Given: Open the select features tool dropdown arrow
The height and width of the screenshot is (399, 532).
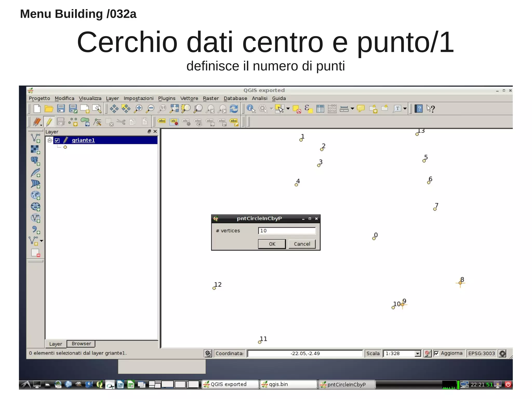Looking at the screenshot, I should point(288,109).
